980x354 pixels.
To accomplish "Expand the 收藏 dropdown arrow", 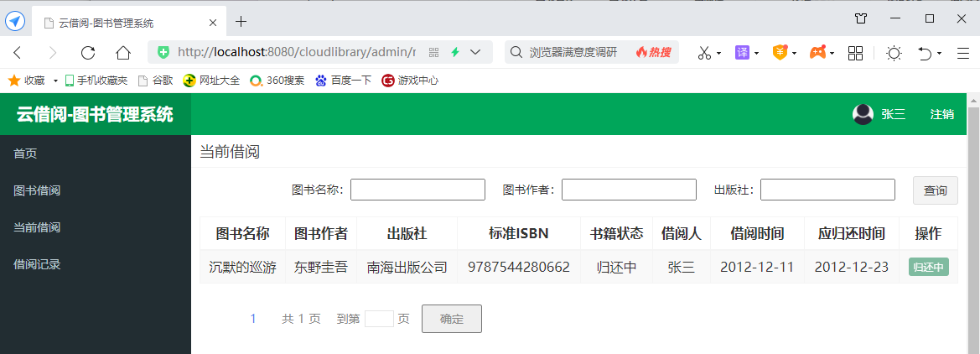I will 55,81.
